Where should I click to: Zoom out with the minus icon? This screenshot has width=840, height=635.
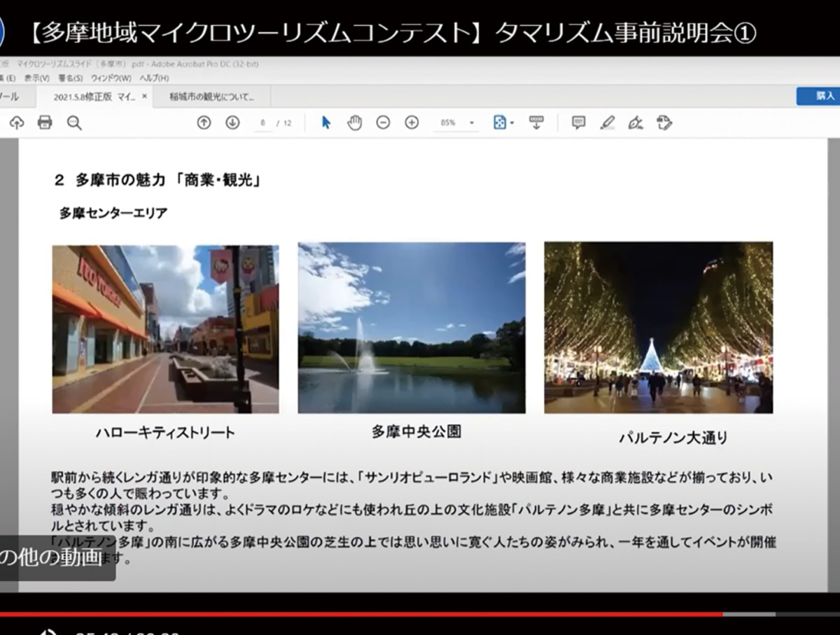pyautogui.click(x=383, y=123)
